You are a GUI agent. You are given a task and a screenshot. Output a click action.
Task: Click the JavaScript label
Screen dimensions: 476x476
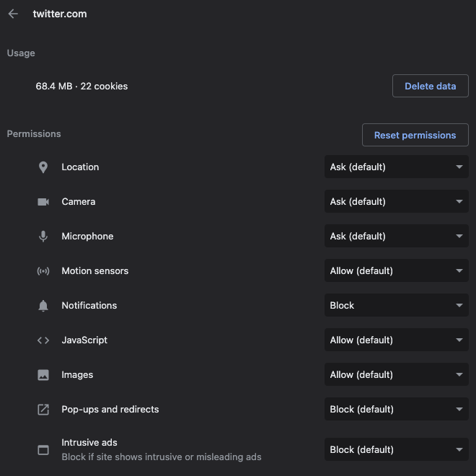pos(84,340)
